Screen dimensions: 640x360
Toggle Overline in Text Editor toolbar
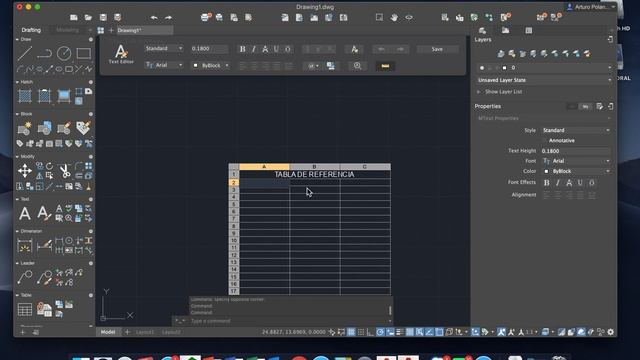pos(288,49)
